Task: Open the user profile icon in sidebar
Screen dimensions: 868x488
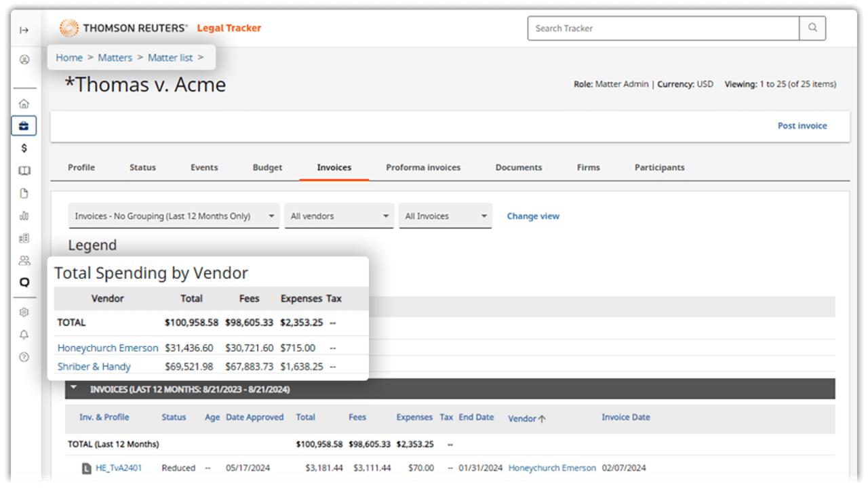Action: point(24,60)
